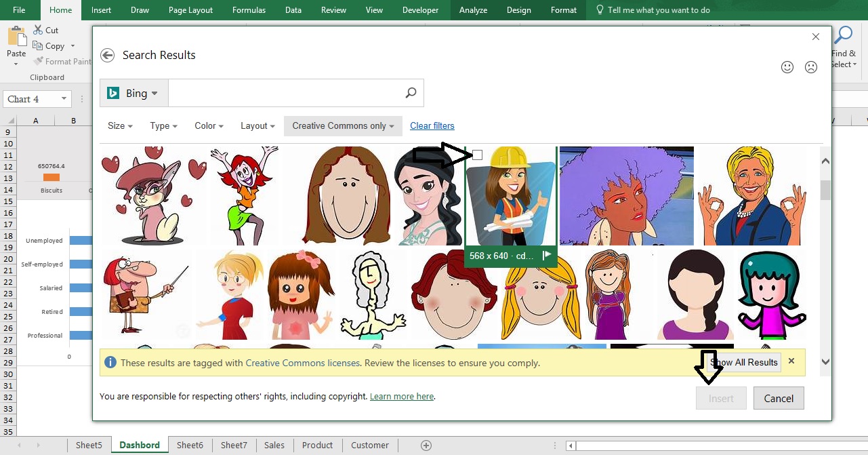Open the Developer ribbon tab
The height and width of the screenshot is (455, 868).
(x=420, y=10)
